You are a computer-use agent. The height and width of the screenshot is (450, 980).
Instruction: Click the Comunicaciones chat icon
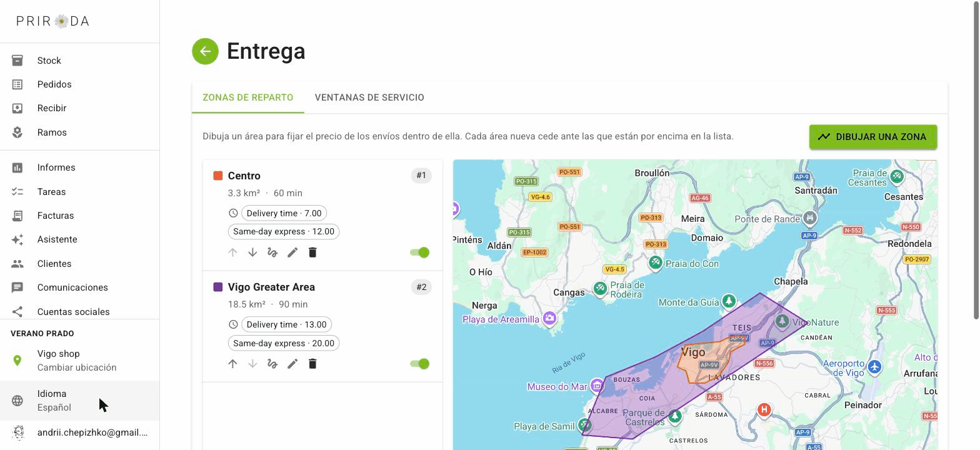point(17,287)
